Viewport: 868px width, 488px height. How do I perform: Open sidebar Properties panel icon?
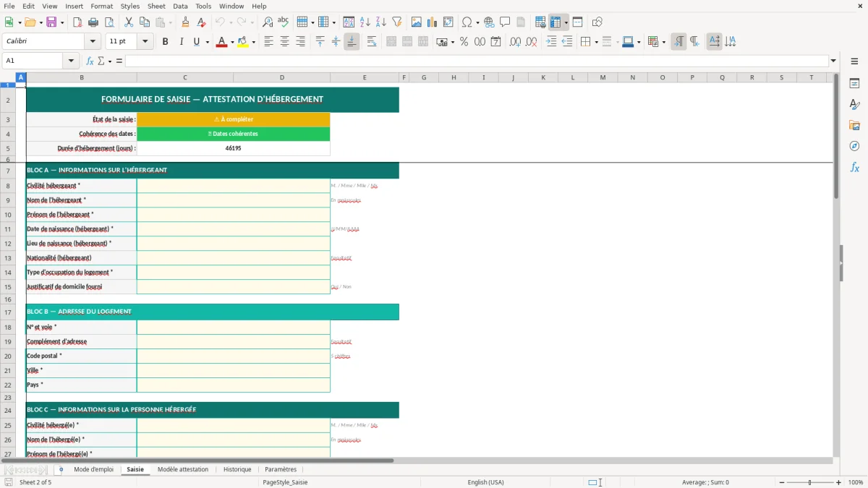854,83
